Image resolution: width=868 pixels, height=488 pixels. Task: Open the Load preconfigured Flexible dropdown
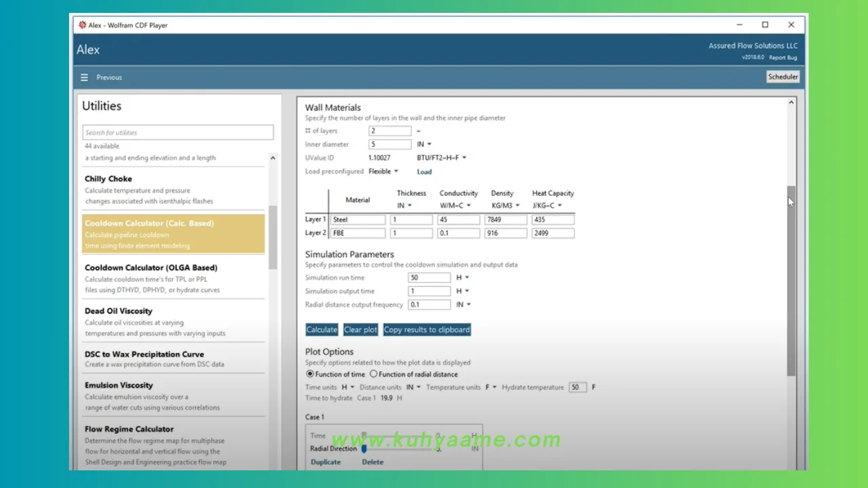click(x=383, y=171)
